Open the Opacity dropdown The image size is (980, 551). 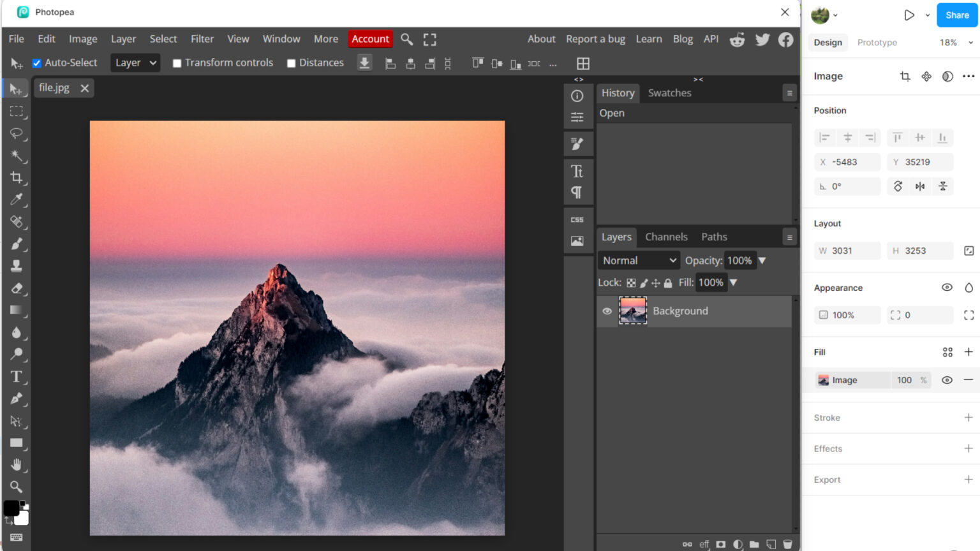click(x=763, y=260)
